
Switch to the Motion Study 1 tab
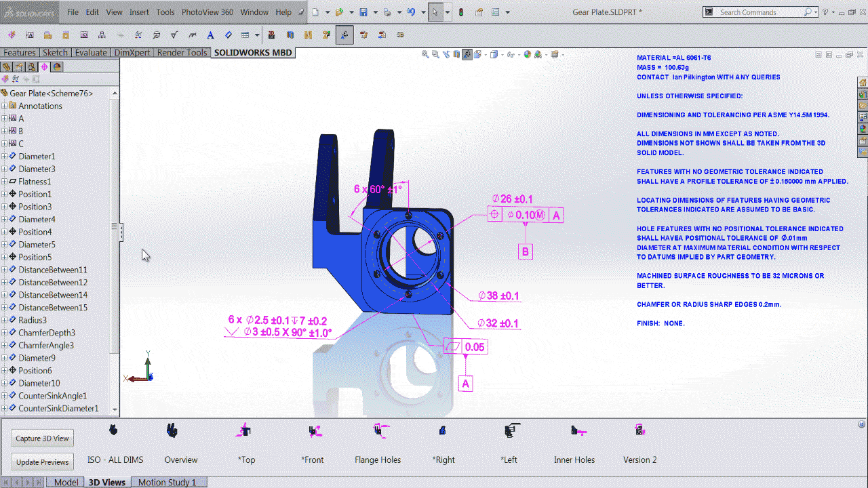[x=167, y=482]
